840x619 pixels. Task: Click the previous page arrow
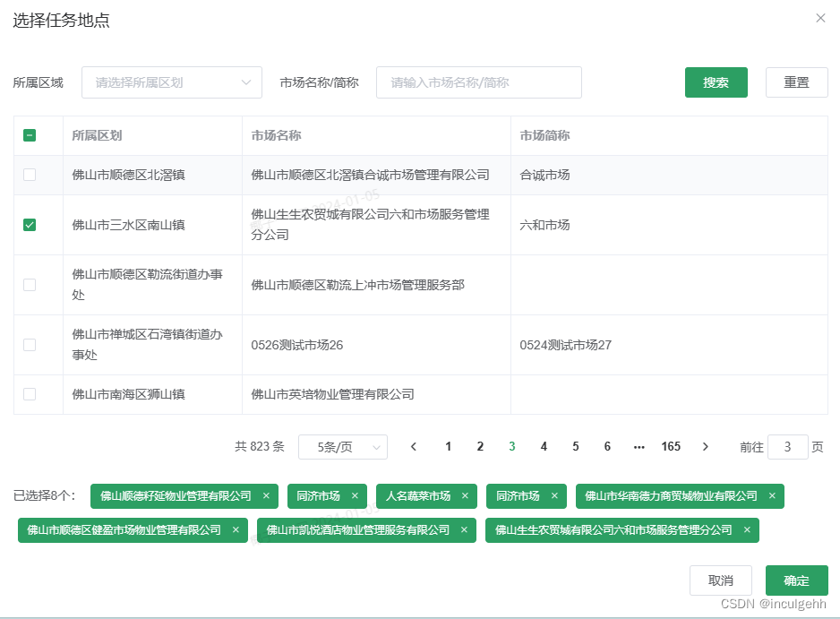tap(413, 446)
